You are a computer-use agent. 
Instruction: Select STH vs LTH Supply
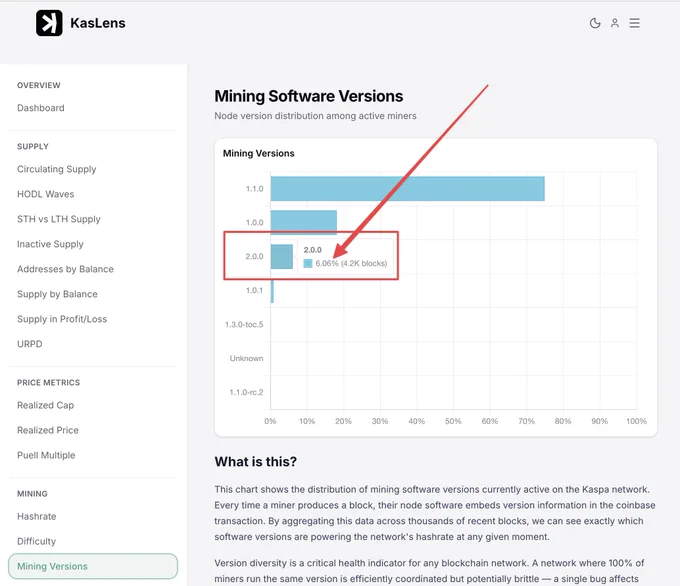(x=59, y=219)
